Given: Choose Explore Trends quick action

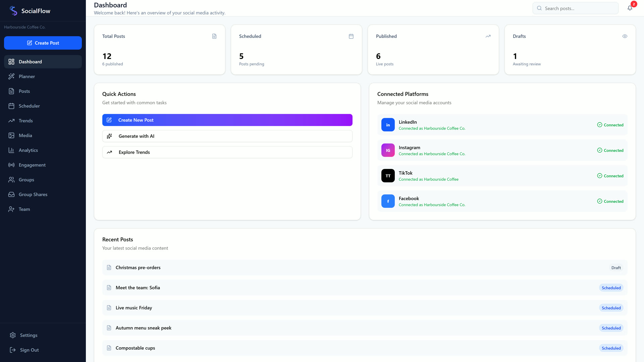Looking at the screenshot, I should click(x=227, y=152).
